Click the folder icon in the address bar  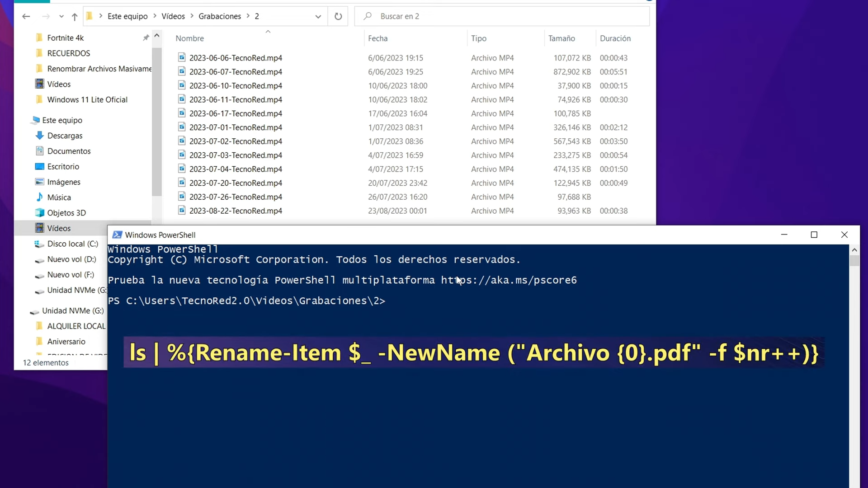pos(90,15)
